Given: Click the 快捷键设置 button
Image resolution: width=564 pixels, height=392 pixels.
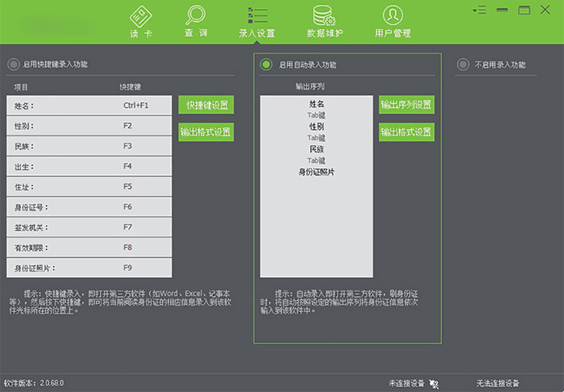Looking at the screenshot, I should coord(206,105).
